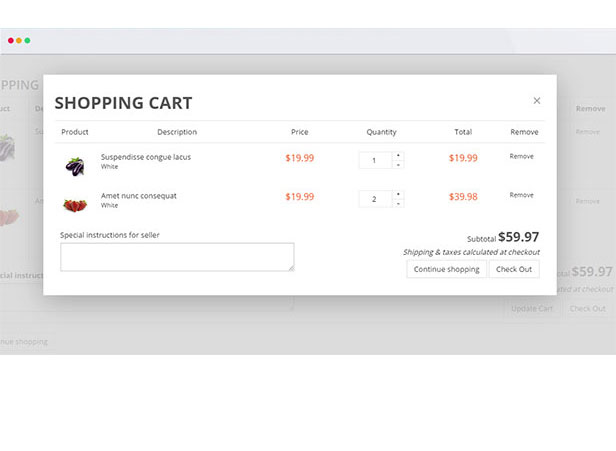Decrease quantity of Suspendisse congue lacus

398,165
